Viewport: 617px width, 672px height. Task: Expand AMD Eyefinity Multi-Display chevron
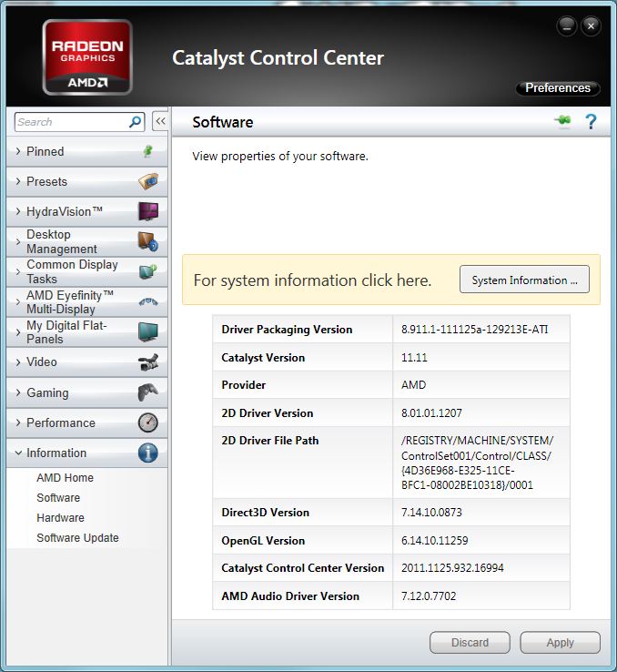18,302
